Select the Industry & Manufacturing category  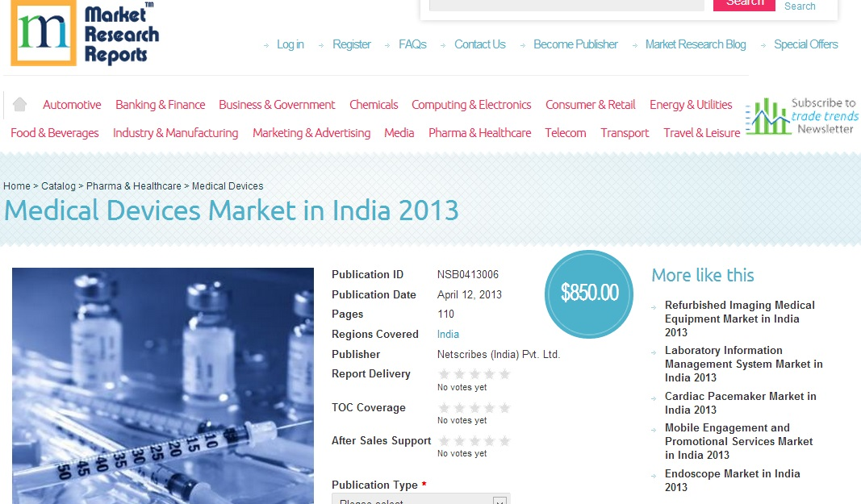[x=176, y=133]
